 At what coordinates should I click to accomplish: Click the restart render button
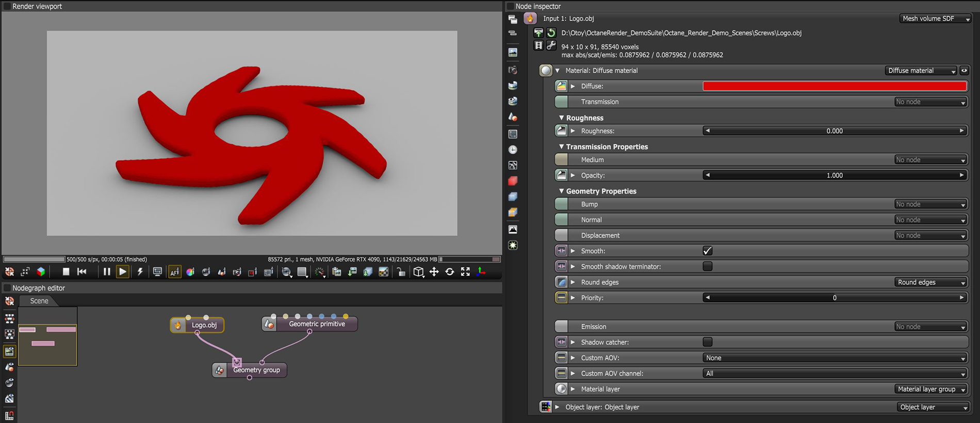click(x=81, y=272)
